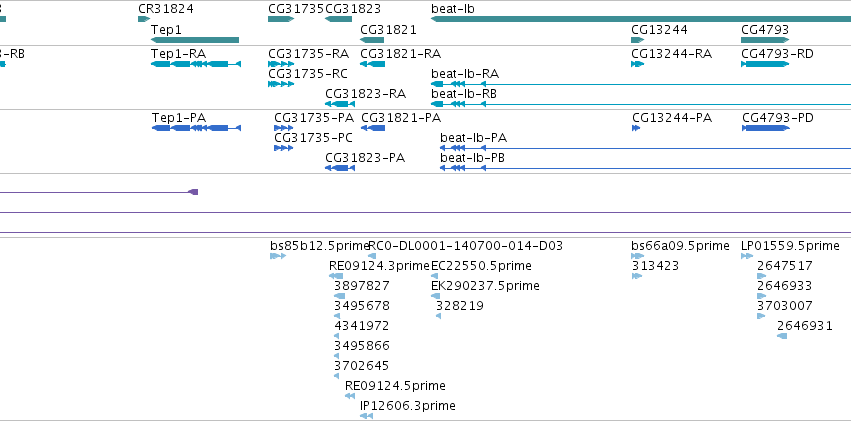Select the 2646933 EST feature

[x=761, y=296]
